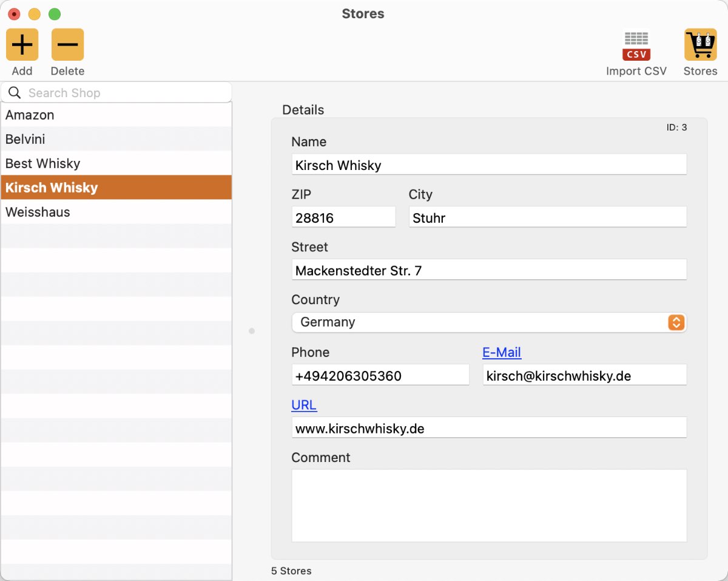Click the split view divider handle dot
This screenshot has width=728, height=581.
coord(252,331)
